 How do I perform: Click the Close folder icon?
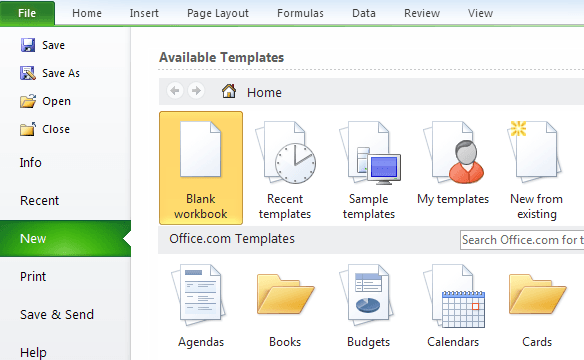click(28, 129)
